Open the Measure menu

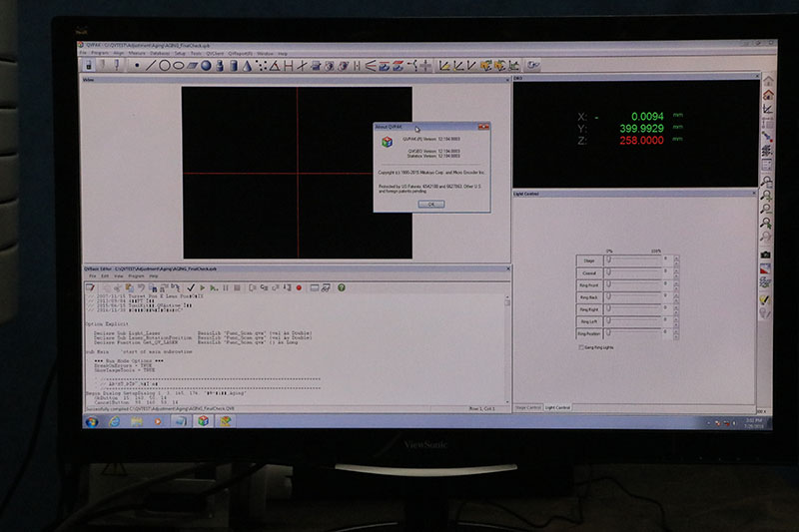137,53
